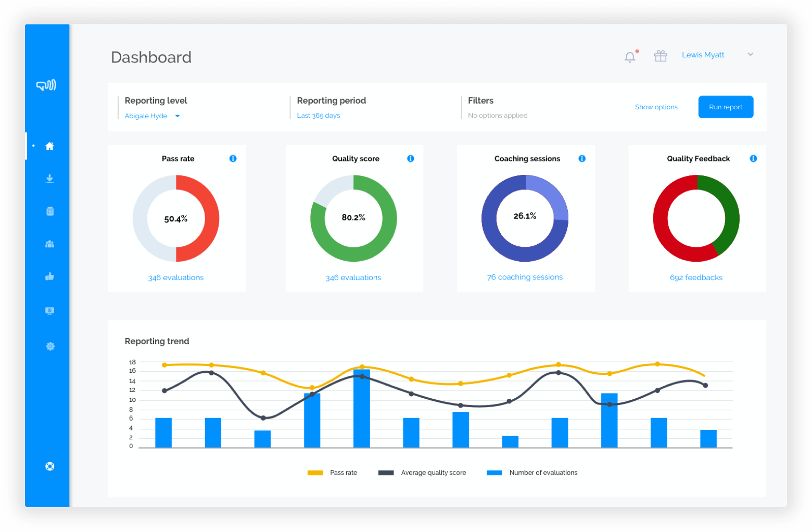Viewport: 812px width, 532px height.
Task: Open Settings via the gear icon
Action: (50, 346)
